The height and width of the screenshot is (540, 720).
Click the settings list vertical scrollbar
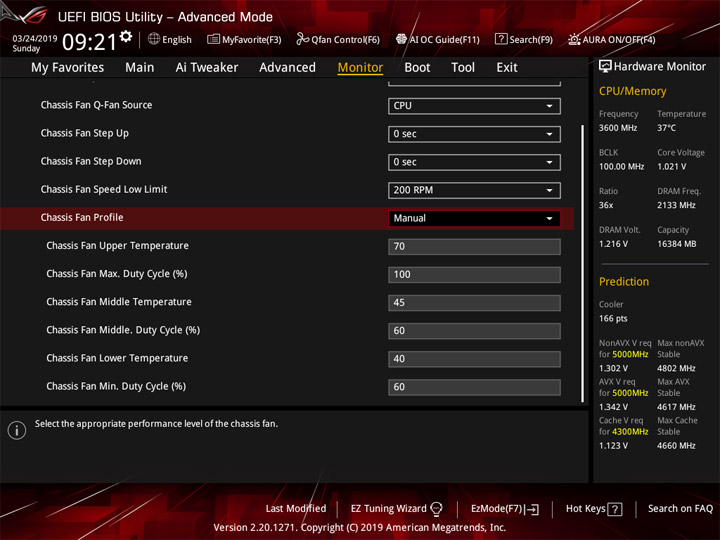click(583, 264)
